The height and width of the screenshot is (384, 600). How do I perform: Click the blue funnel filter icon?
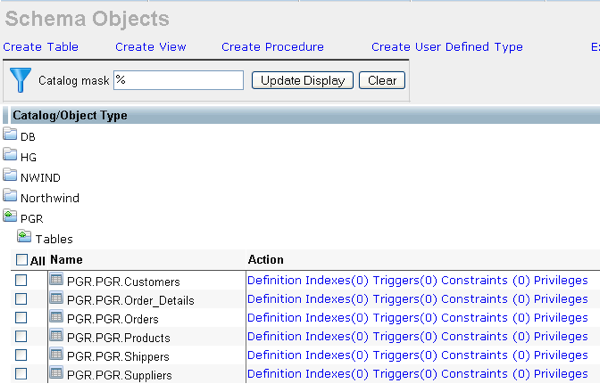(x=20, y=80)
